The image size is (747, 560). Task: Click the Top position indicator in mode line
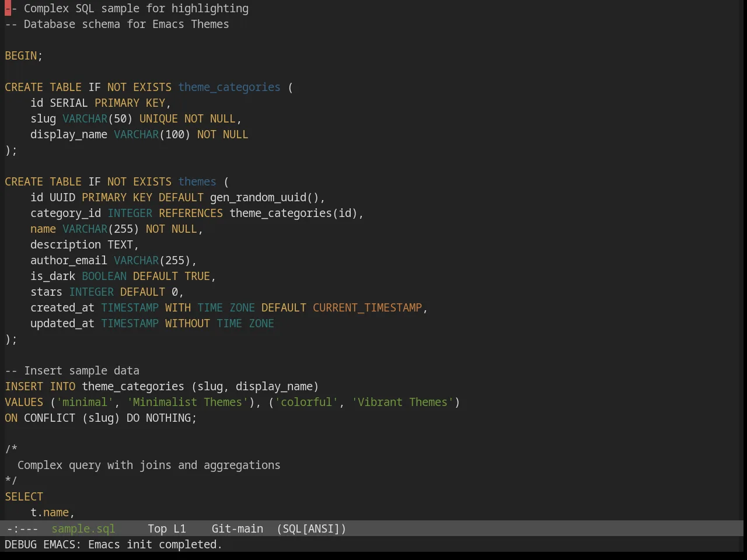[157, 528]
